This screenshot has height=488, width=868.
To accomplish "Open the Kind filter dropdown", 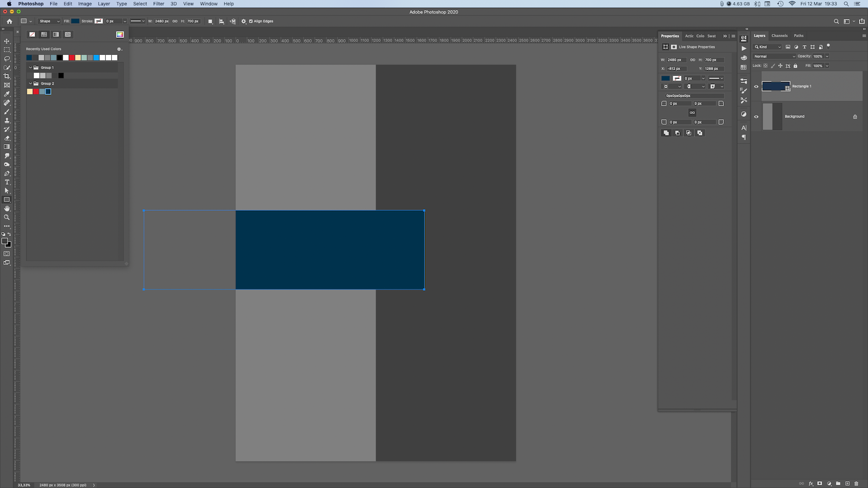I will [767, 47].
